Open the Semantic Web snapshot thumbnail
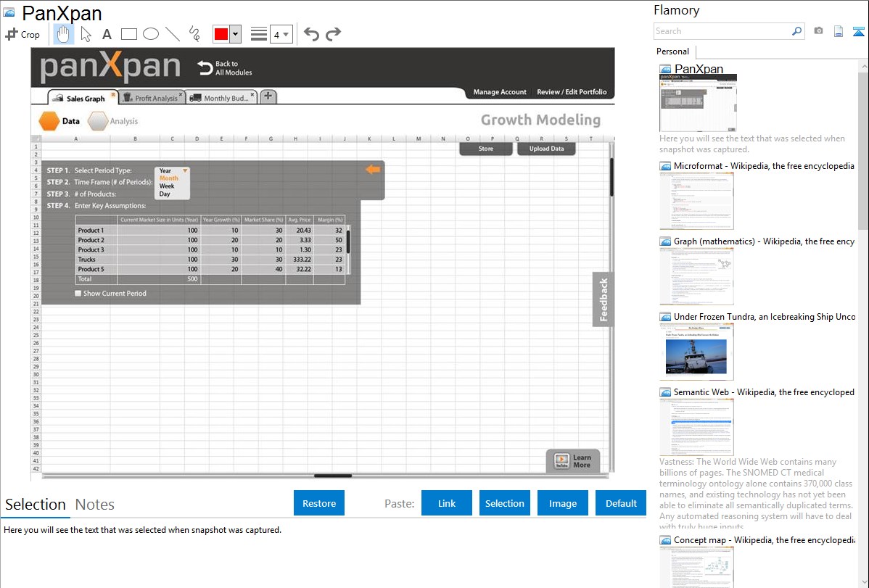 [696, 427]
